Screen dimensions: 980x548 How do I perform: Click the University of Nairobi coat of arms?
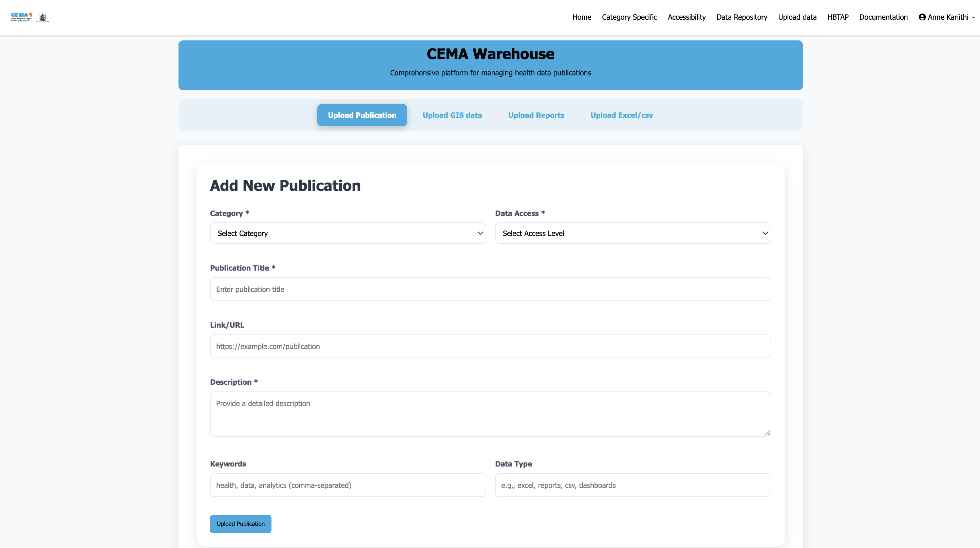(x=43, y=17)
